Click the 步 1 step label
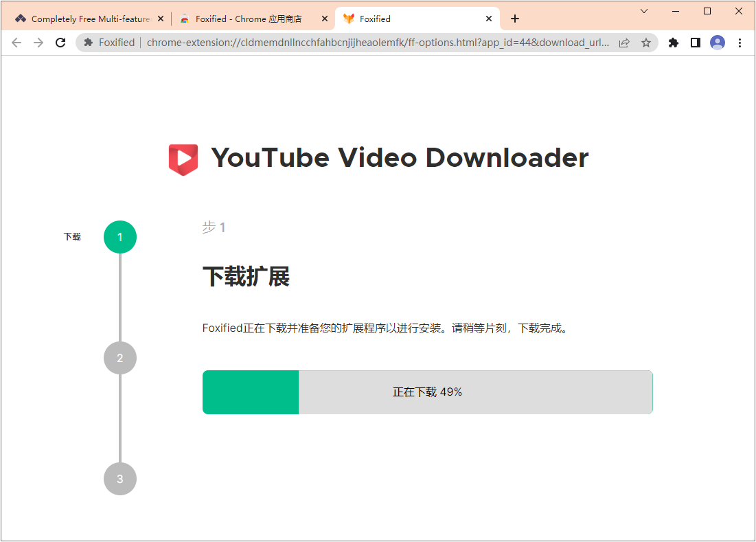This screenshot has width=756, height=542. point(214,227)
